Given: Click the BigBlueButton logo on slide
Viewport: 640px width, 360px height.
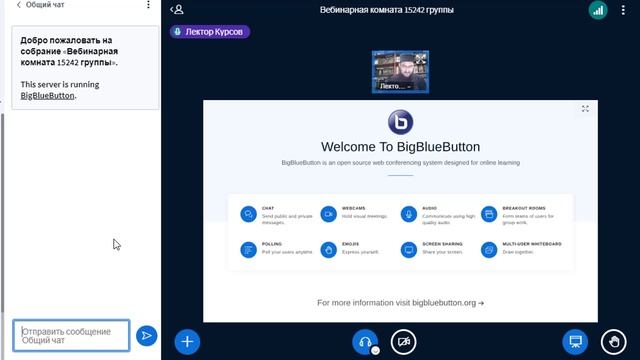Looking at the screenshot, I should click(x=400, y=122).
